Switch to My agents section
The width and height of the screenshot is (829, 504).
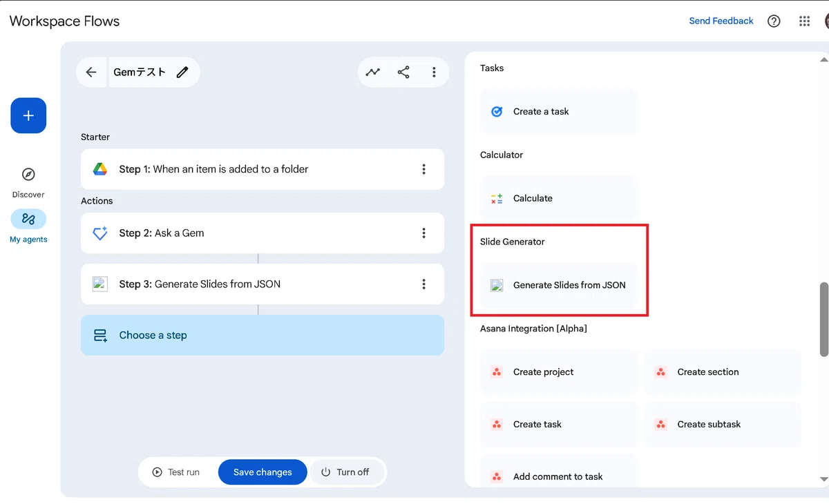28,226
